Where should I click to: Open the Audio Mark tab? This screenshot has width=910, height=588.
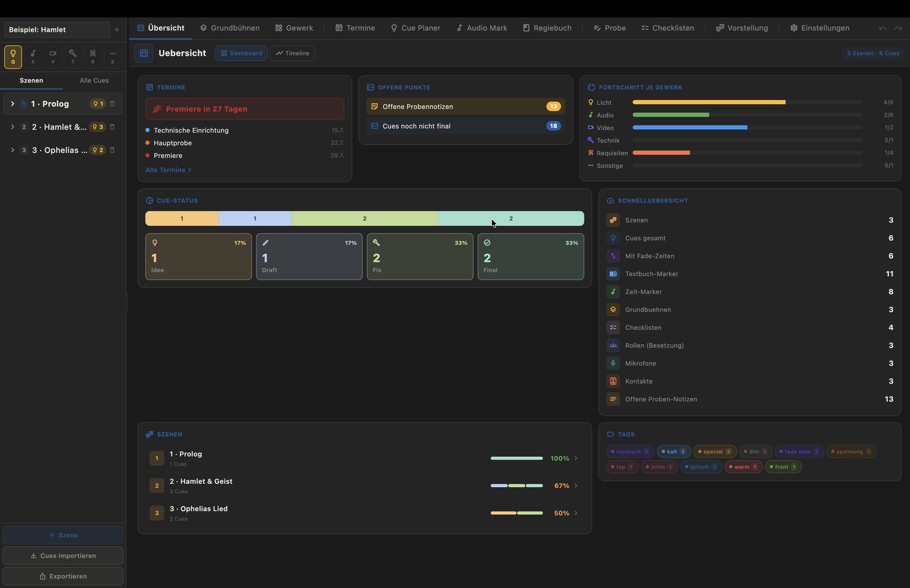pos(482,28)
